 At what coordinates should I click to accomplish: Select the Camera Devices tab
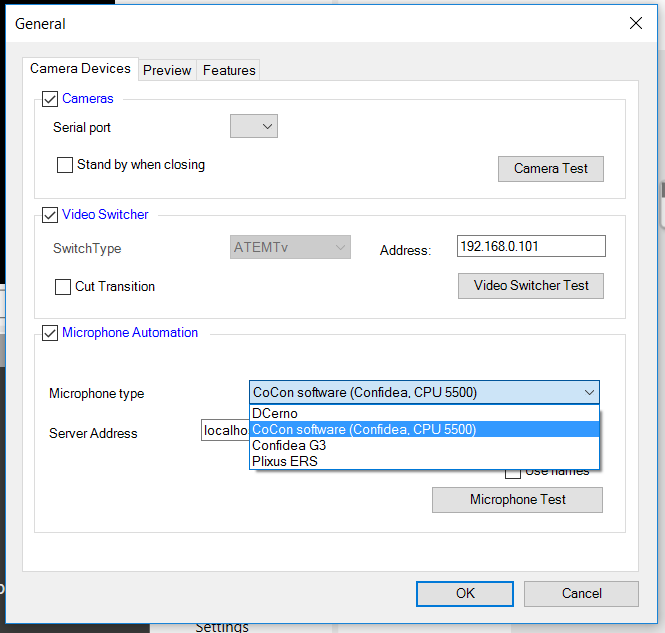coord(80,69)
